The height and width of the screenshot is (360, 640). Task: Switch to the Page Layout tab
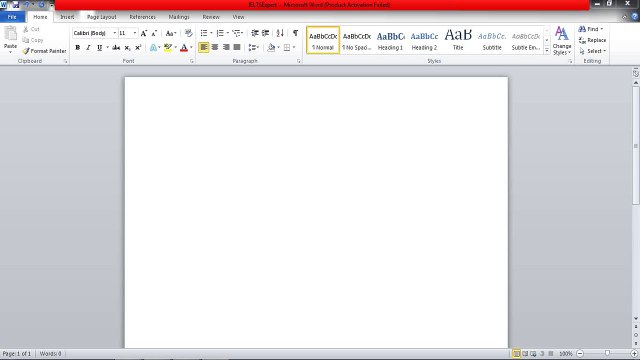point(102,17)
